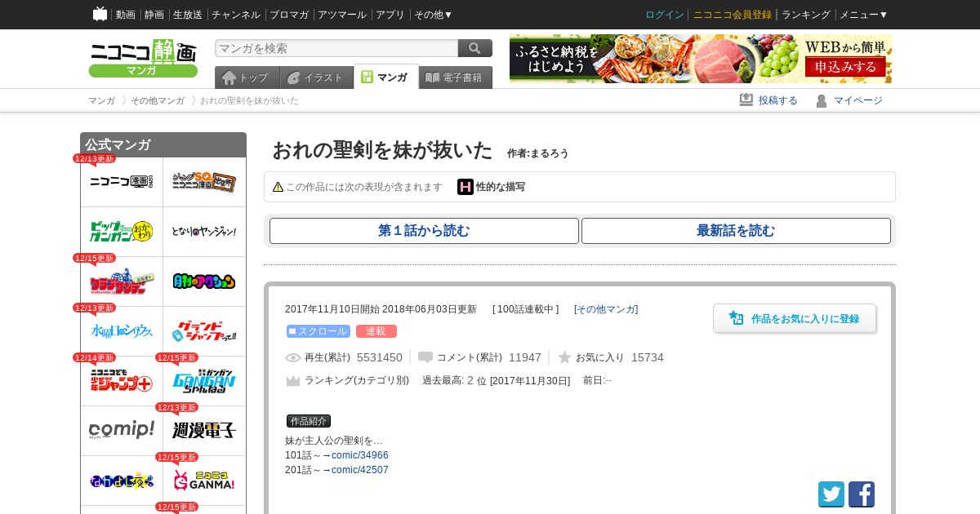Viewport: 980px width, 514px height.
Task: Open the ランキング link
Action: click(806, 15)
